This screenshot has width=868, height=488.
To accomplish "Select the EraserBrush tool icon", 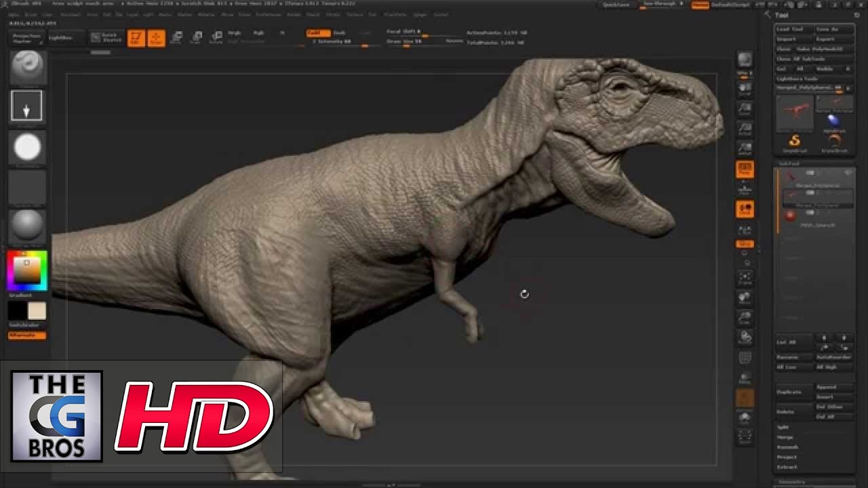I will pos(834,142).
